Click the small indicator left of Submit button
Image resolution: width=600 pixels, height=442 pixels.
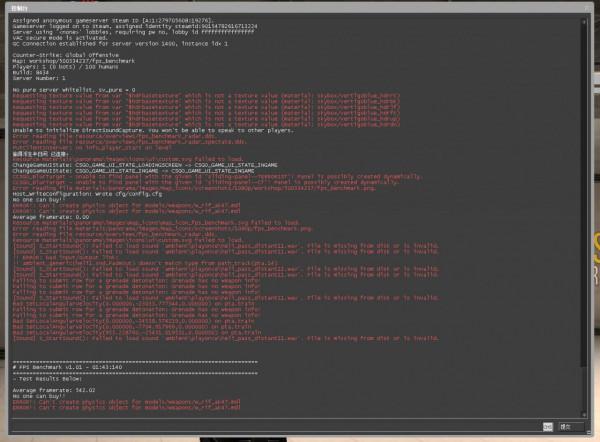[545, 426]
